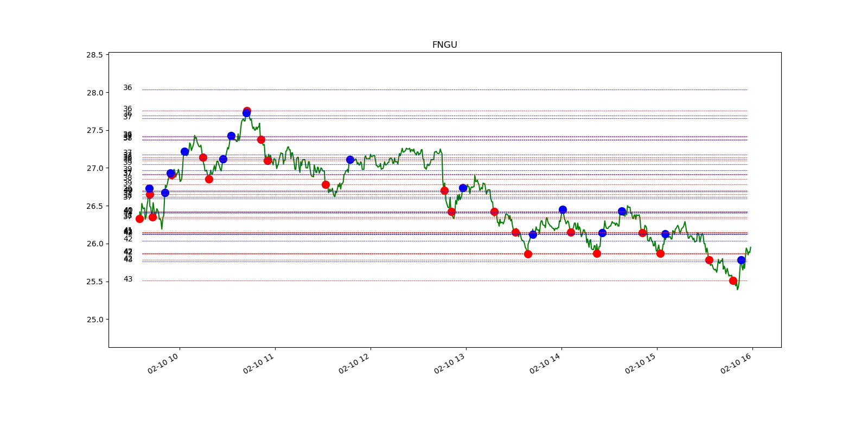Click the red marker near 26.8 around 11:30
The height and width of the screenshot is (434, 868).
(x=325, y=184)
